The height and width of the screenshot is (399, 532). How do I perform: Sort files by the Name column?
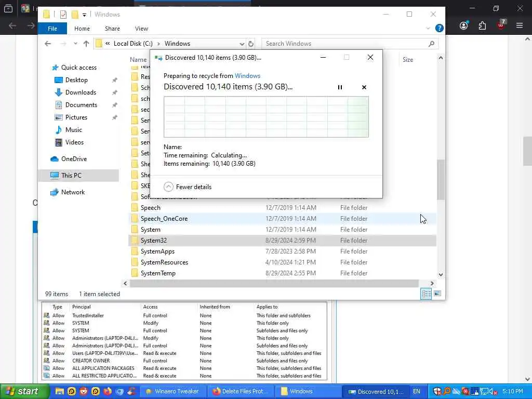138,60
